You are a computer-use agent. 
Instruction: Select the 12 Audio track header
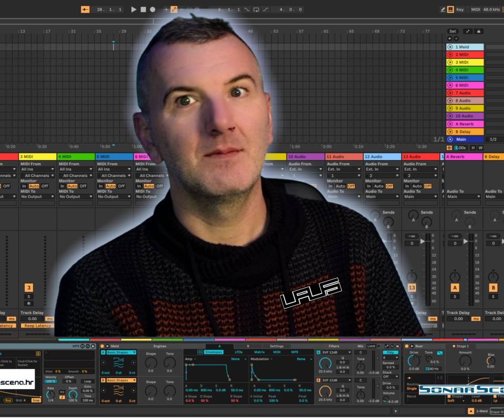point(382,156)
